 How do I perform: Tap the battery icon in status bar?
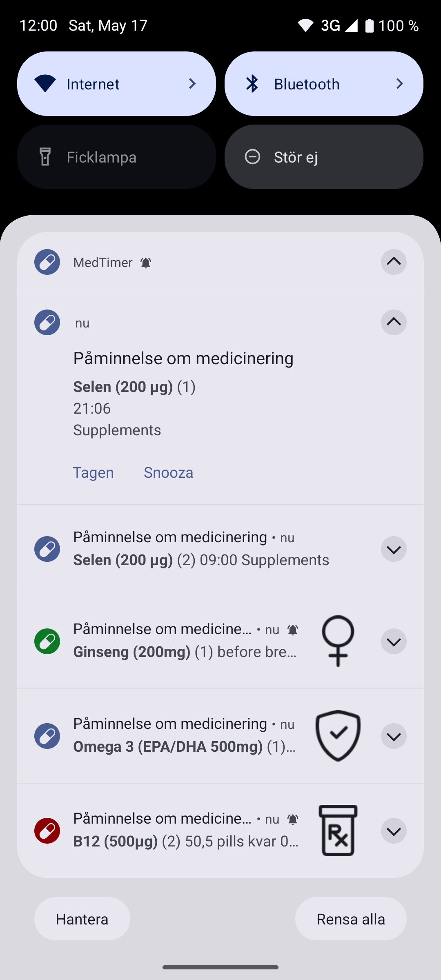369,26
